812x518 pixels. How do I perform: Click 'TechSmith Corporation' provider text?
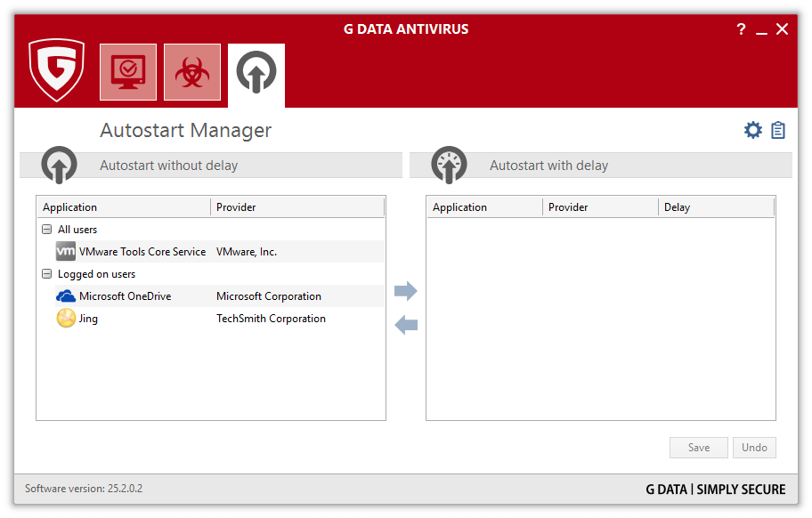tap(271, 319)
